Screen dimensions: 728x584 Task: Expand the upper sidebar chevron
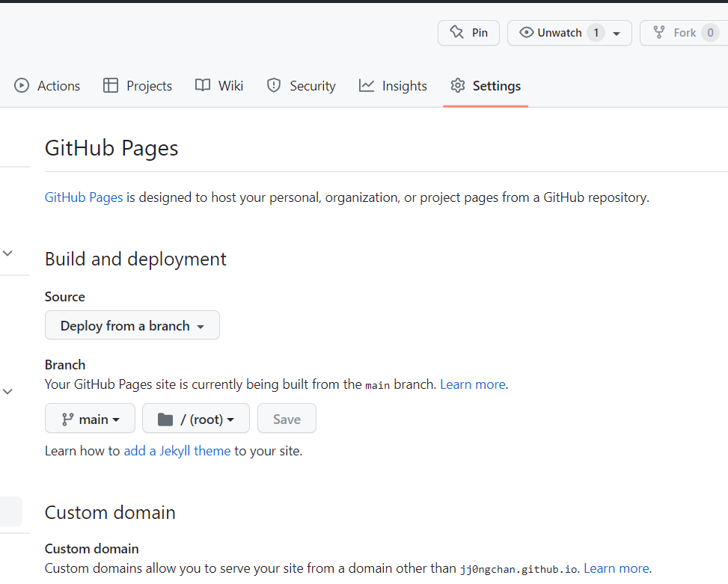[x=8, y=253]
